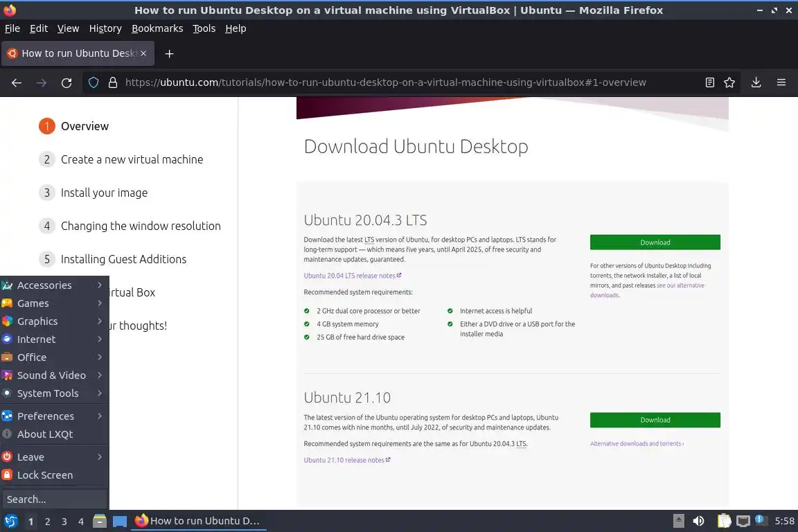Click the removable media eject tray icon
The height and width of the screenshot is (532, 798).
[678, 521]
